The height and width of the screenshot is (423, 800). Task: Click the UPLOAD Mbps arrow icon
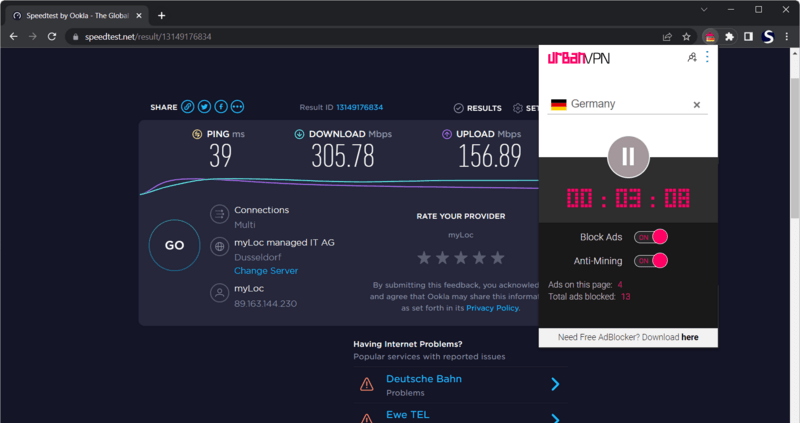coord(447,134)
